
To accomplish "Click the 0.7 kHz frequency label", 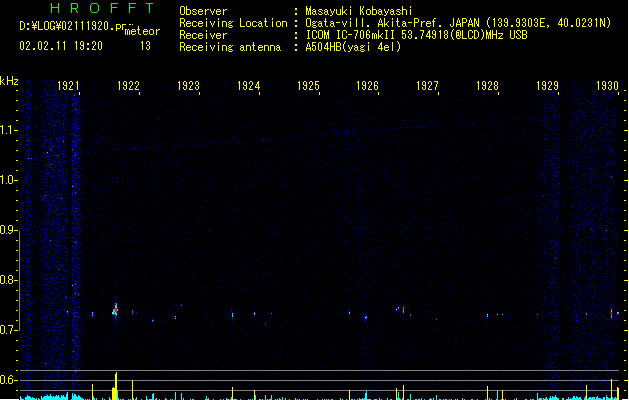I will [x=8, y=330].
